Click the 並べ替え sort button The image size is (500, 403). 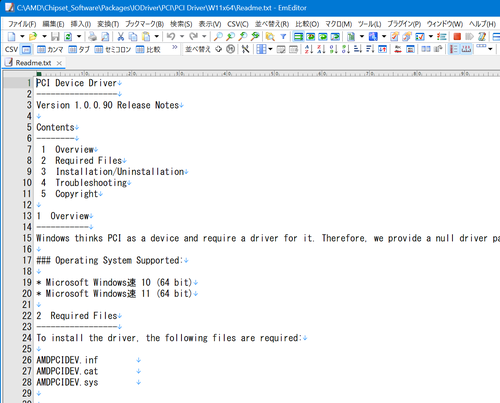tap(198, 49)
